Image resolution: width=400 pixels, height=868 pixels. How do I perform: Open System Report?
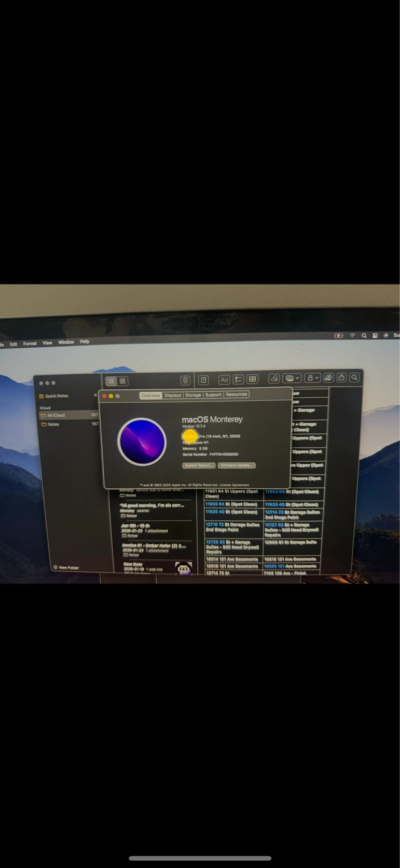(x=198, y=465)
